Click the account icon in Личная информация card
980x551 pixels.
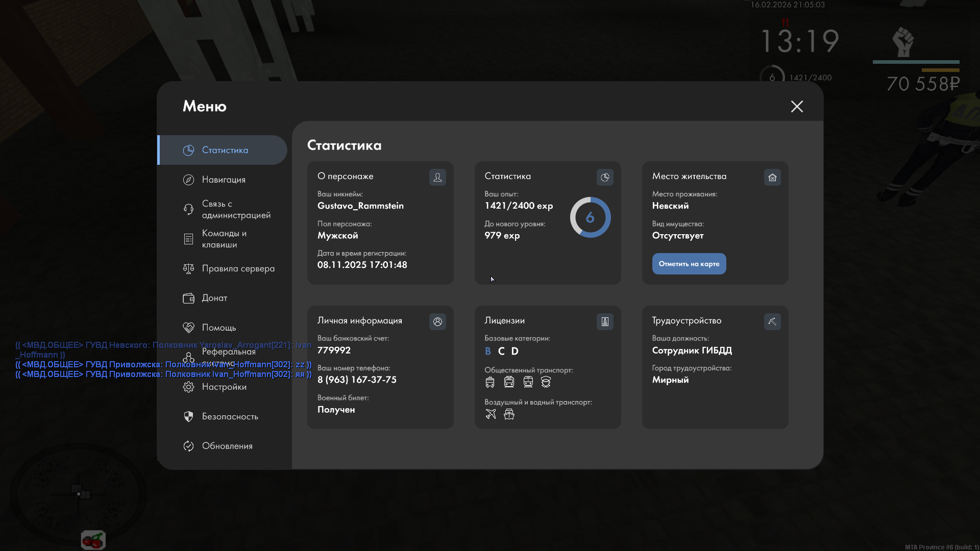[x=437, y=321]
